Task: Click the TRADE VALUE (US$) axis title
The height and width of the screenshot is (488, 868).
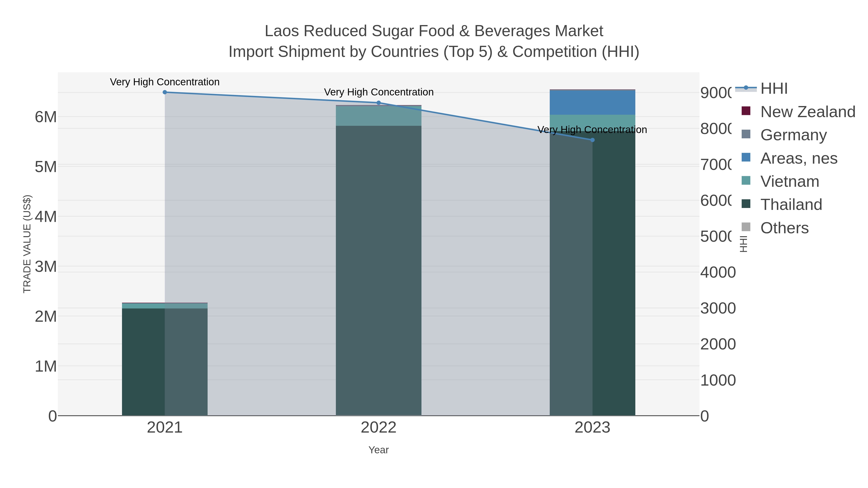Action: point(27,244)
